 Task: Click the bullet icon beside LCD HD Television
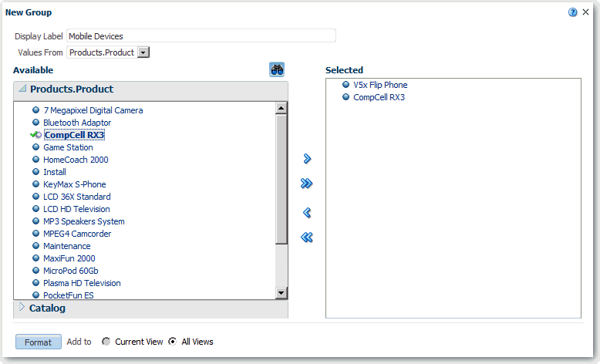click(36, 208)
